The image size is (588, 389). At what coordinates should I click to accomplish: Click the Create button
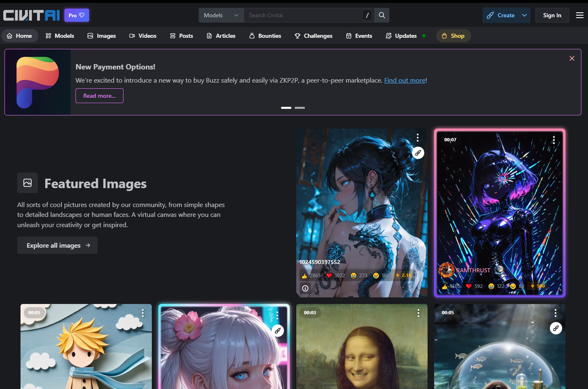(501, 15)
